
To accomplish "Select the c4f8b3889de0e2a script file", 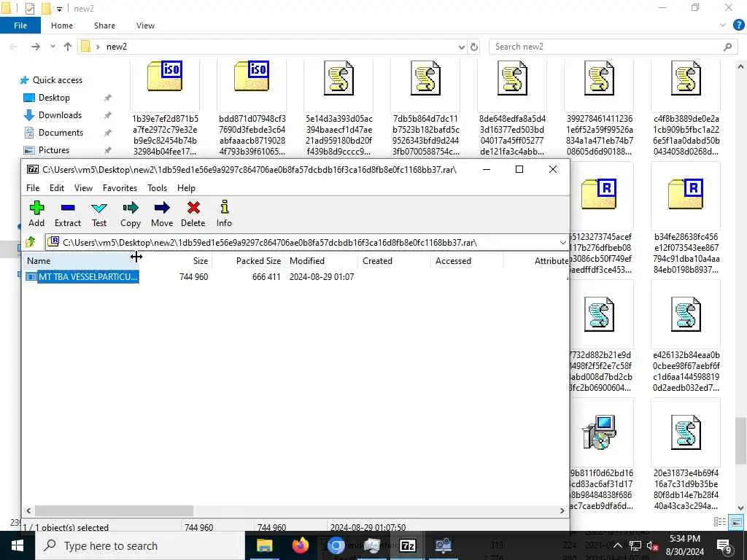I will coord(686,108).
